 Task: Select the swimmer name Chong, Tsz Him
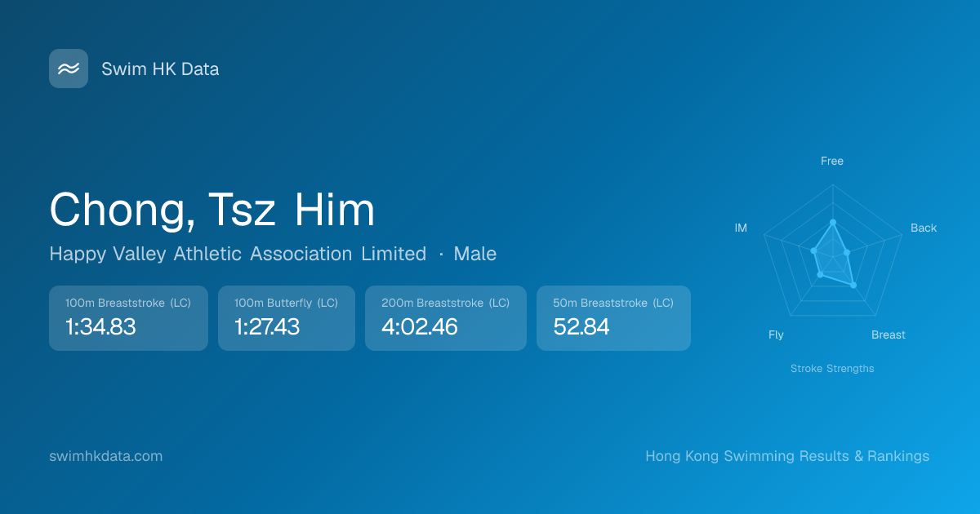click(212, 210)
